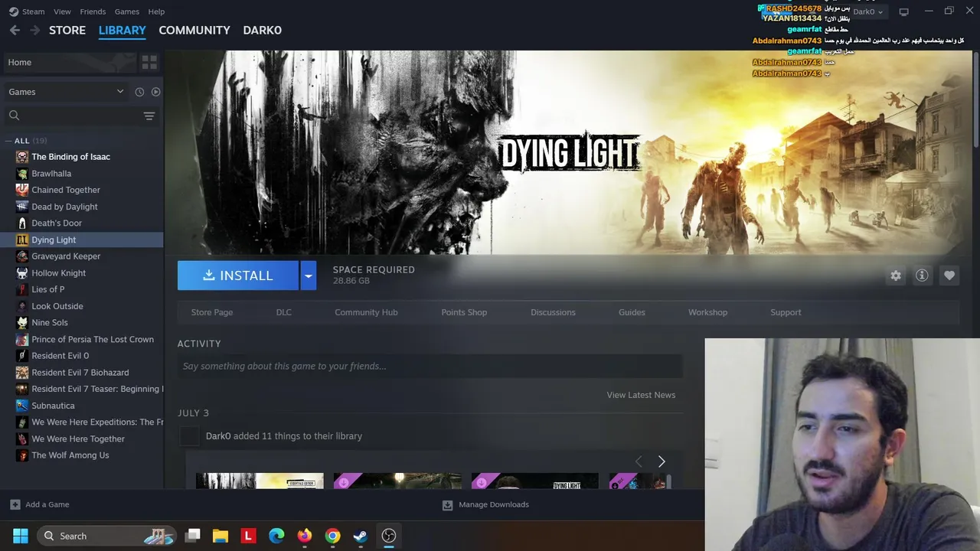Click the Hollow Knight game icon
Screen dimensions: 980x551
(x=22, y=273)
